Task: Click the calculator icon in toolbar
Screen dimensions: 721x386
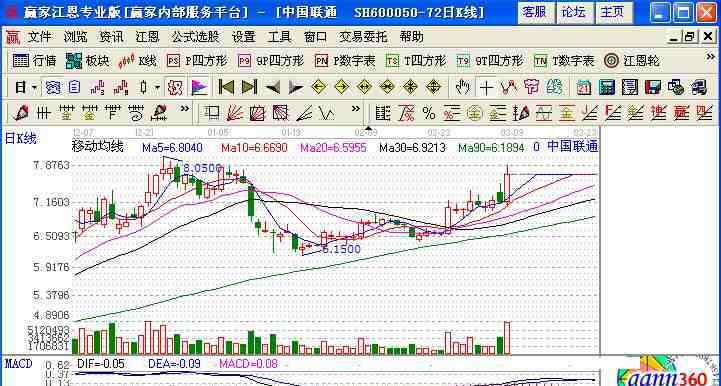Action: (607, 87)
